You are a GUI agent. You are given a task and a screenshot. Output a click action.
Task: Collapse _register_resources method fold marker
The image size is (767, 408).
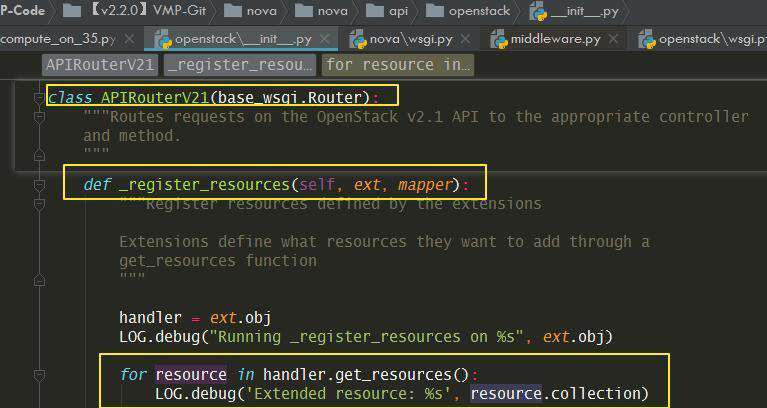click(40, 185)
